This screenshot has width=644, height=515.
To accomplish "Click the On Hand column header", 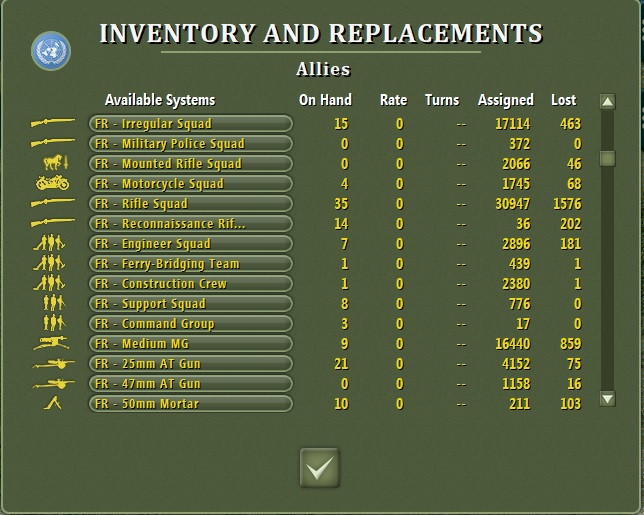I will click(325, 100).
